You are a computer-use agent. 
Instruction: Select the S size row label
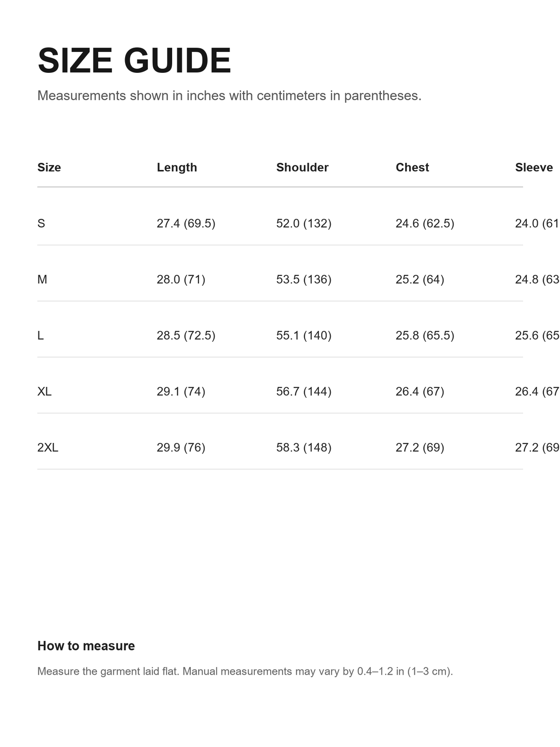[41, 223]
